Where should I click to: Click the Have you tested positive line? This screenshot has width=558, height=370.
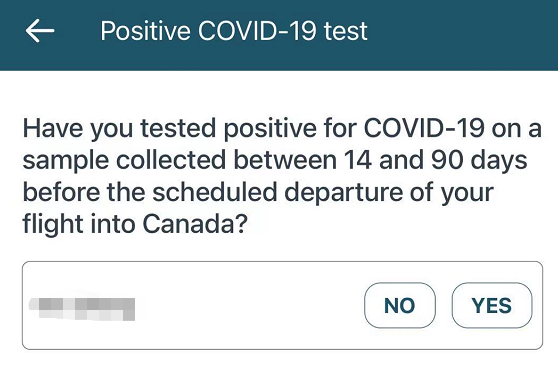coord(282,129)
